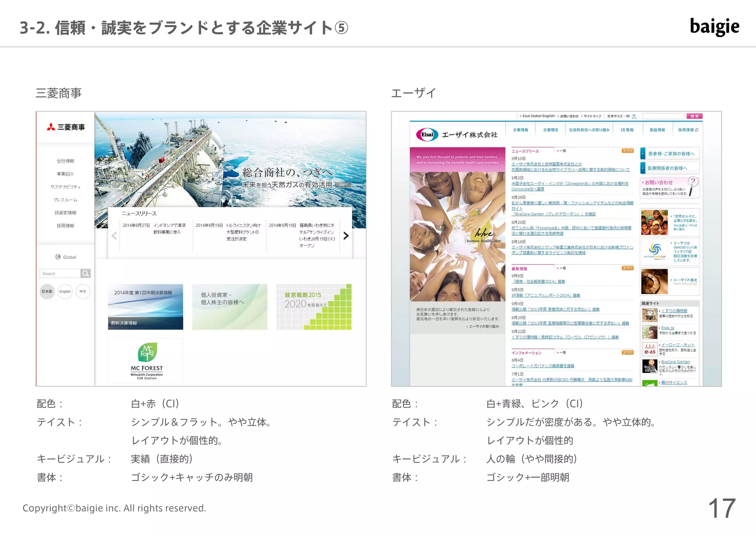Screen dimensions: 756x535
Task: Select the 日本語 language button
Action: (x=47, y=292)
